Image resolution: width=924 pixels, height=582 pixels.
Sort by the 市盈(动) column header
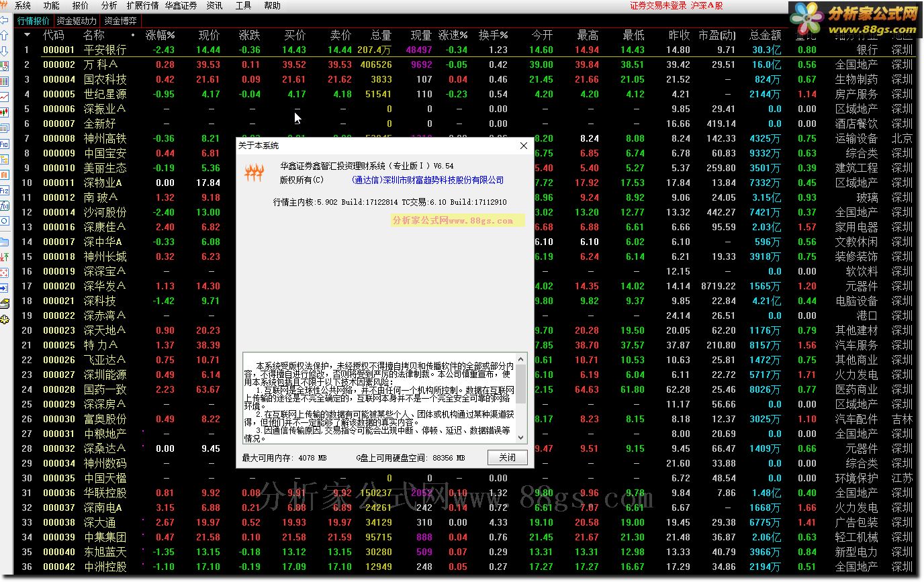tap(717, 35)
